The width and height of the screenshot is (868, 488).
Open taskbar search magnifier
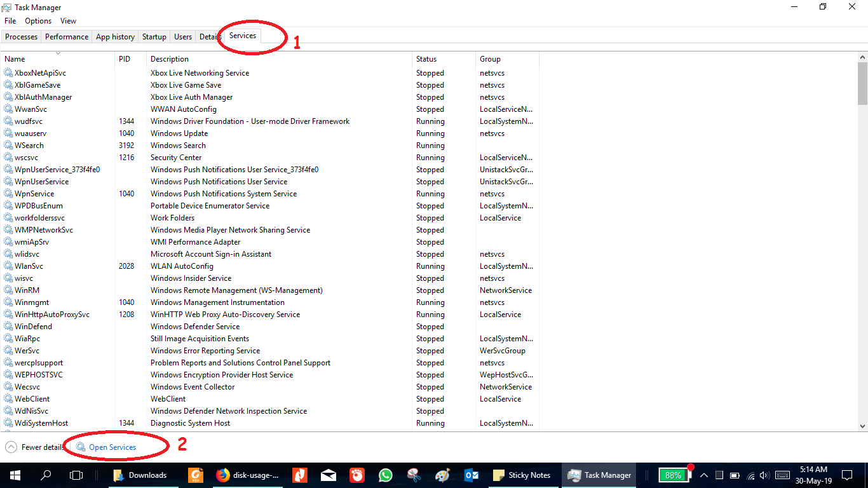point(46,475)
